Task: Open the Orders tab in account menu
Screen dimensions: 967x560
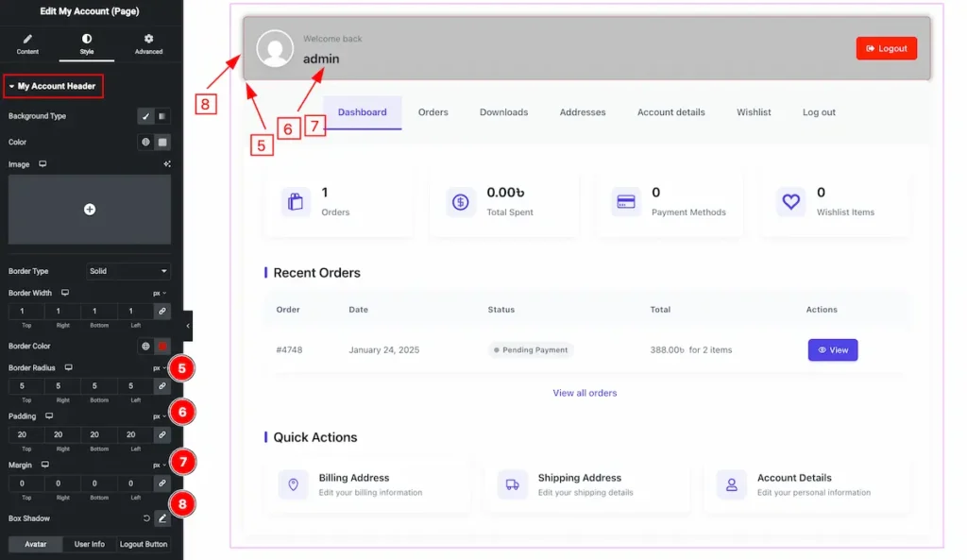Action: pos(433,112)
